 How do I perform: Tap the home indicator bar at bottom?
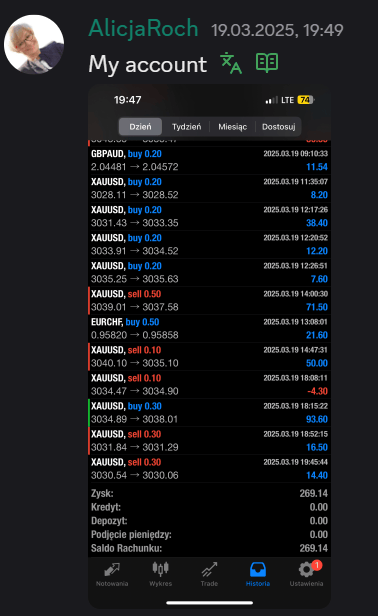[x=209, y=603]
